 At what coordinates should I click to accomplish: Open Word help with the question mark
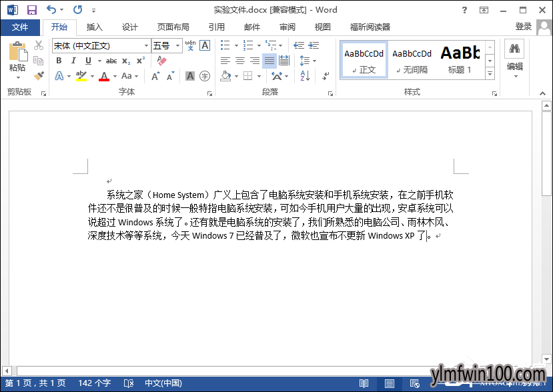coord(464,10)
